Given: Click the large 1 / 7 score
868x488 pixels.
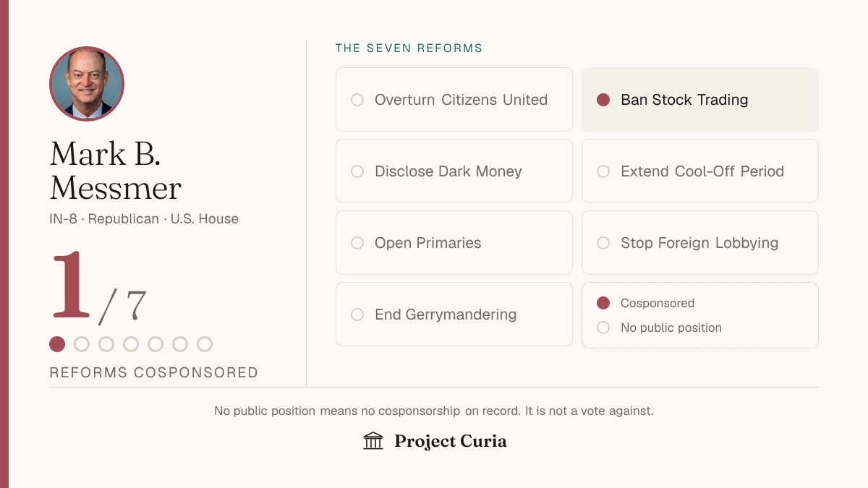Looking at the screenshot, I should tap(98, 286).
